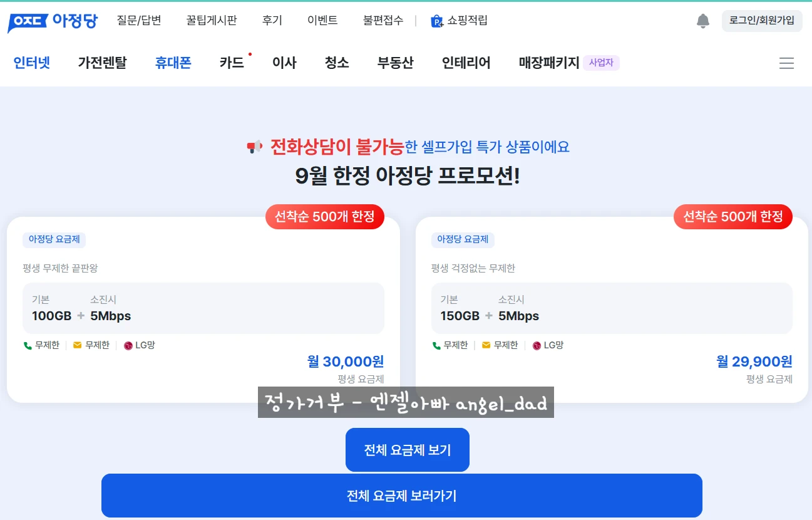Select the 인테리어 category tab
The height and width of the screenshot is (520, 812).
(466, 63)
